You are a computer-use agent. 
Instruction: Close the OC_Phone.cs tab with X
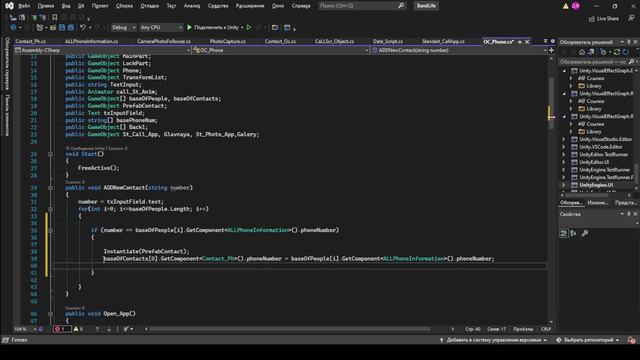(x=527, y=42)
